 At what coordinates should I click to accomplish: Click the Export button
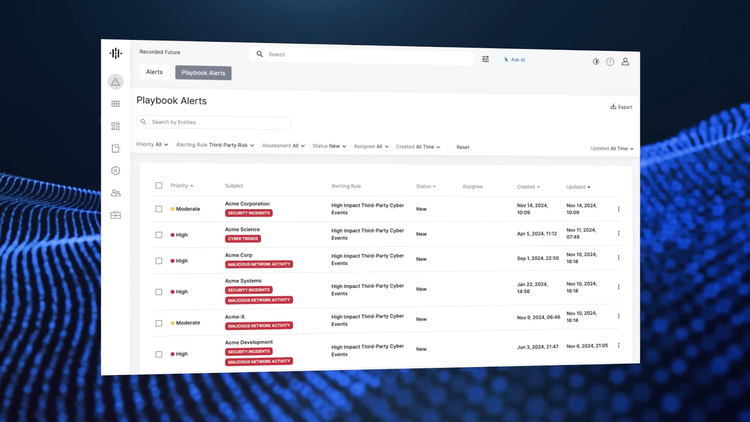click(x=621, y=107)
